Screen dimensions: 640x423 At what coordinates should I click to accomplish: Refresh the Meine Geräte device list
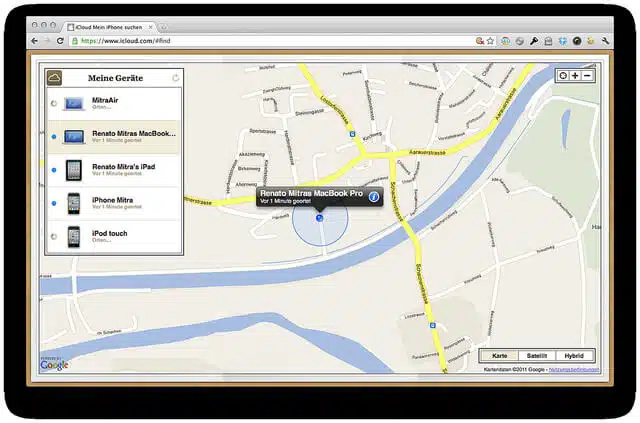(x=176, y=78)
